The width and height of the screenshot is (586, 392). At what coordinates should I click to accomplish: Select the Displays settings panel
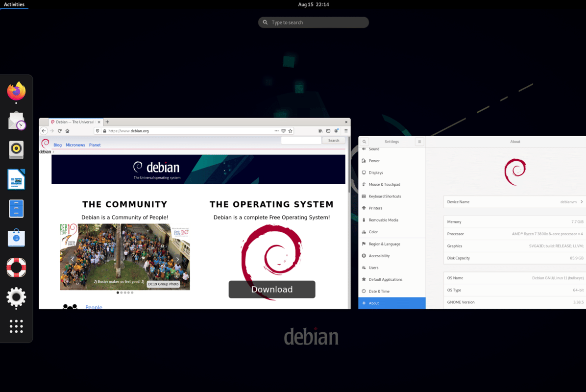391,172
